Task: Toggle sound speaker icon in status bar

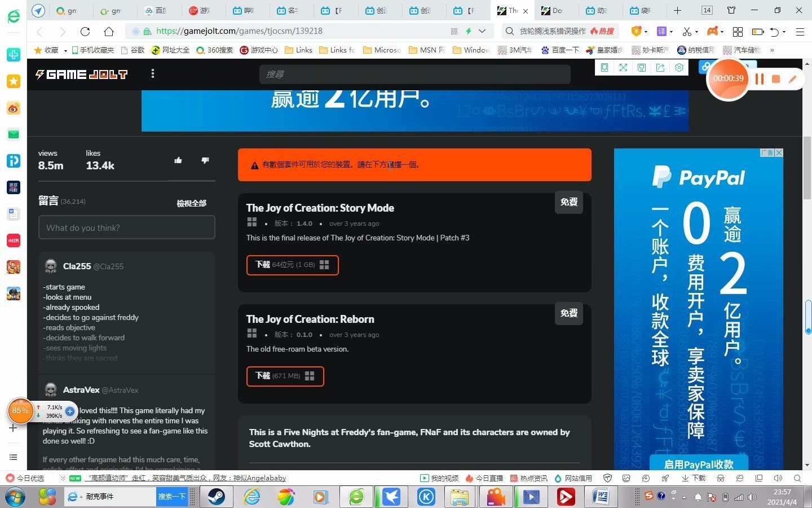Action: pos(778,478)
